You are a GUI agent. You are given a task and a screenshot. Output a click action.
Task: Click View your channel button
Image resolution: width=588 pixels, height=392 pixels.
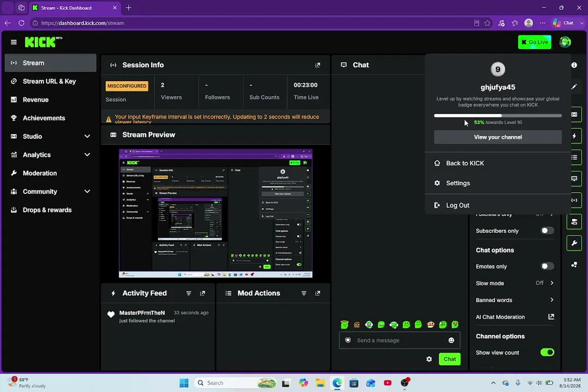[498, 137]
